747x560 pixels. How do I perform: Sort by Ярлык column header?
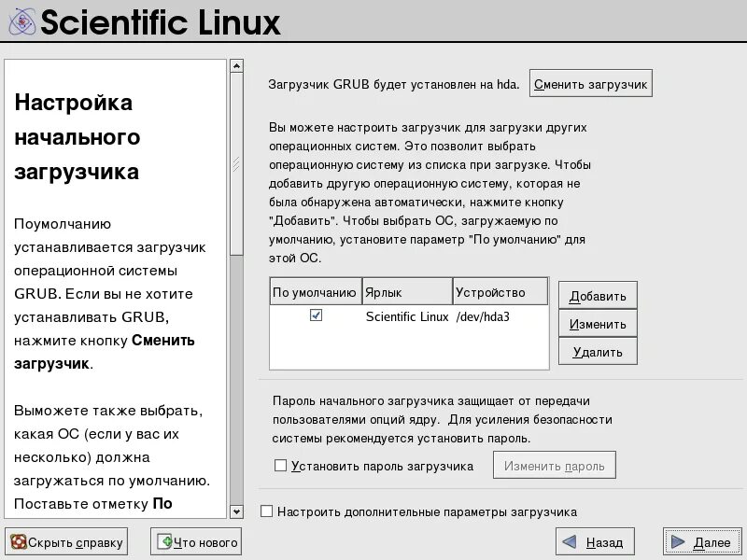coord(407,292)
